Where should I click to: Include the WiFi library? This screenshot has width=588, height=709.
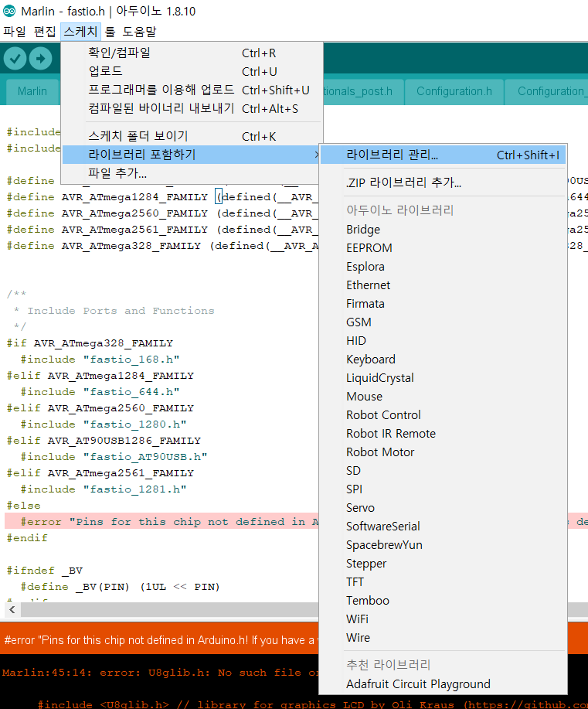click(x=443, y=619)
